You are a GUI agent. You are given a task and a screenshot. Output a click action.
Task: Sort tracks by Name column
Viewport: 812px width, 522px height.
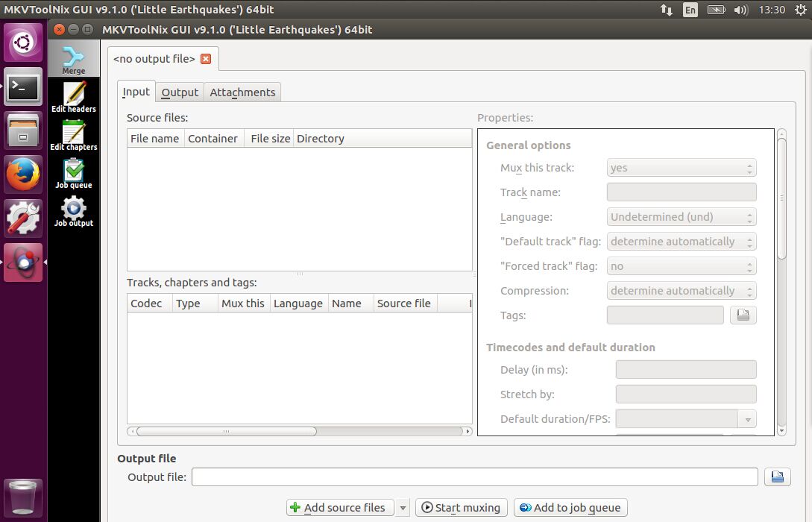click(x=351, y=304)
